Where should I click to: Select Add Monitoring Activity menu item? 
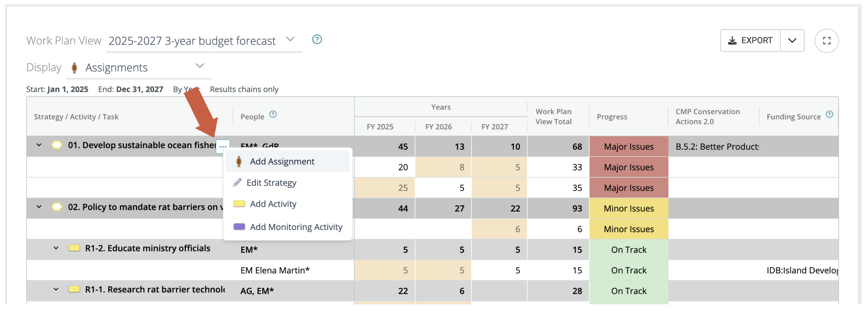click(x=296, y=227)
